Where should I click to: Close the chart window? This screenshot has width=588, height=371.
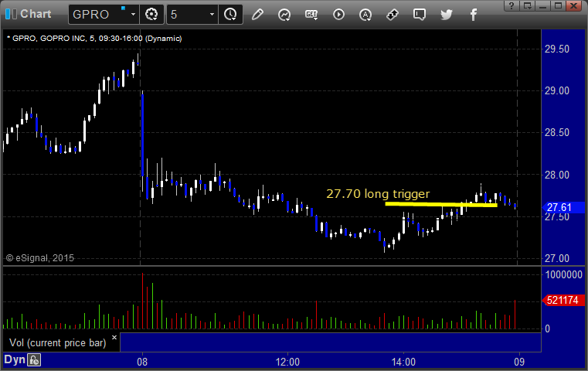tap(574, 5)
